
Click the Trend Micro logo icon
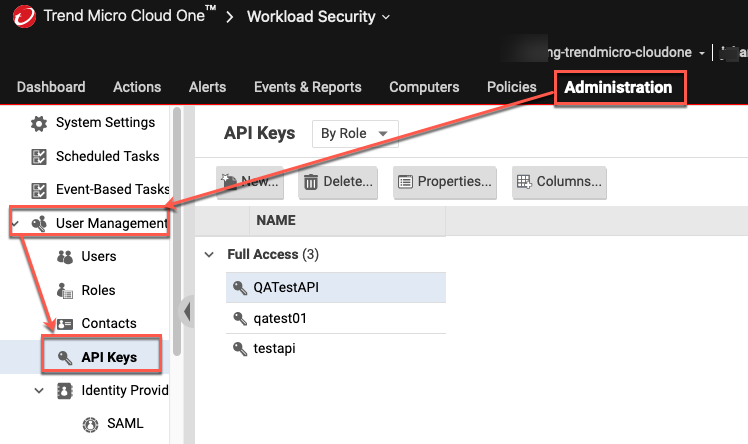coord(23,16)
